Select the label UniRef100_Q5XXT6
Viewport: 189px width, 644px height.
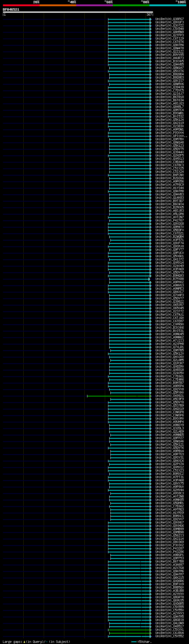click(170, 71)
